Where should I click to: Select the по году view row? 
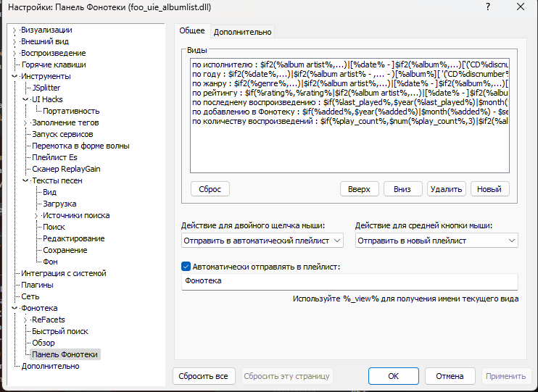tap(349, 74)
